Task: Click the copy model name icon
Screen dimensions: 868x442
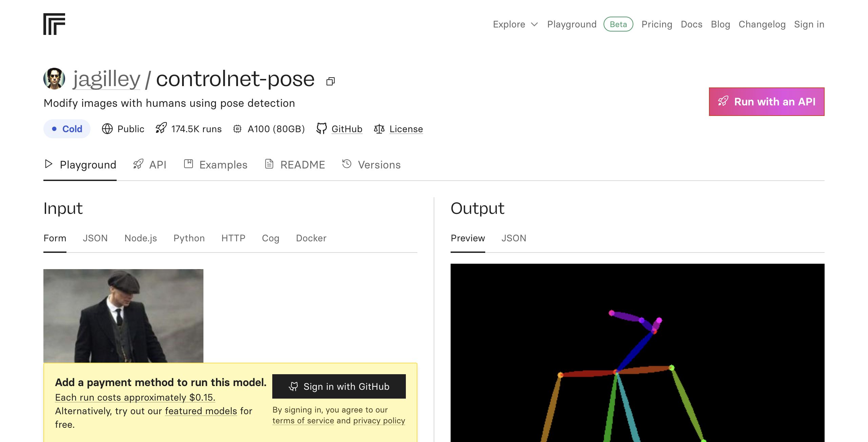Action: click(331, 81)
